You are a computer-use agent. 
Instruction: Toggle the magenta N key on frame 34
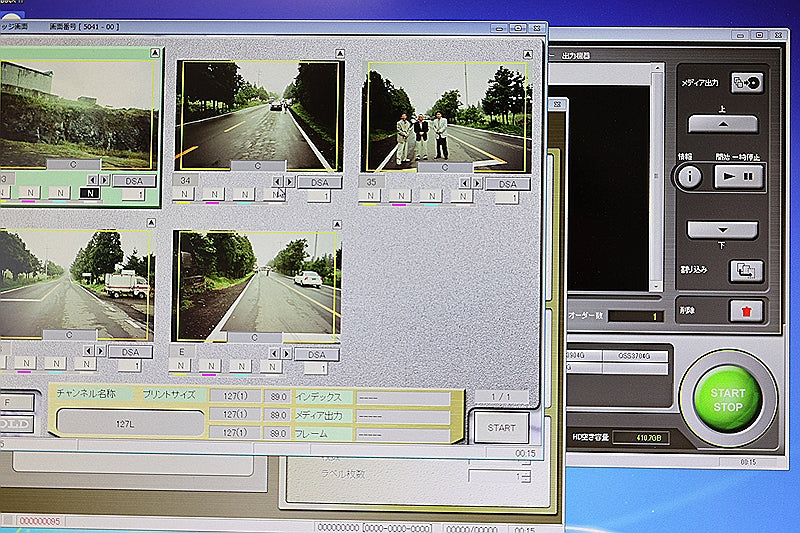coord(214,194)
